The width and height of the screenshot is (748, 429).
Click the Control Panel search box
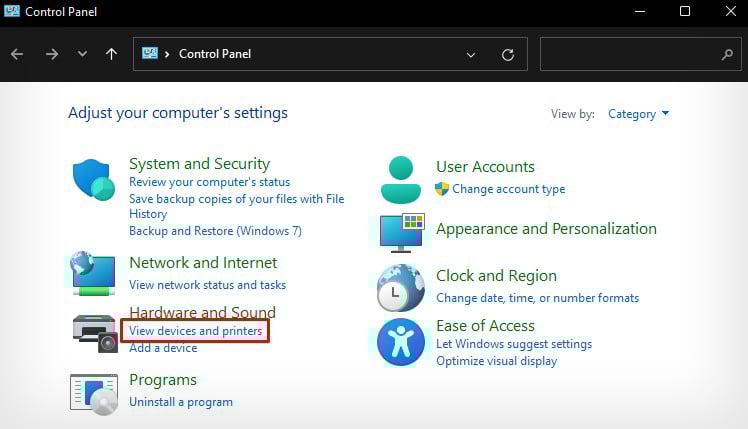[630, 54]
